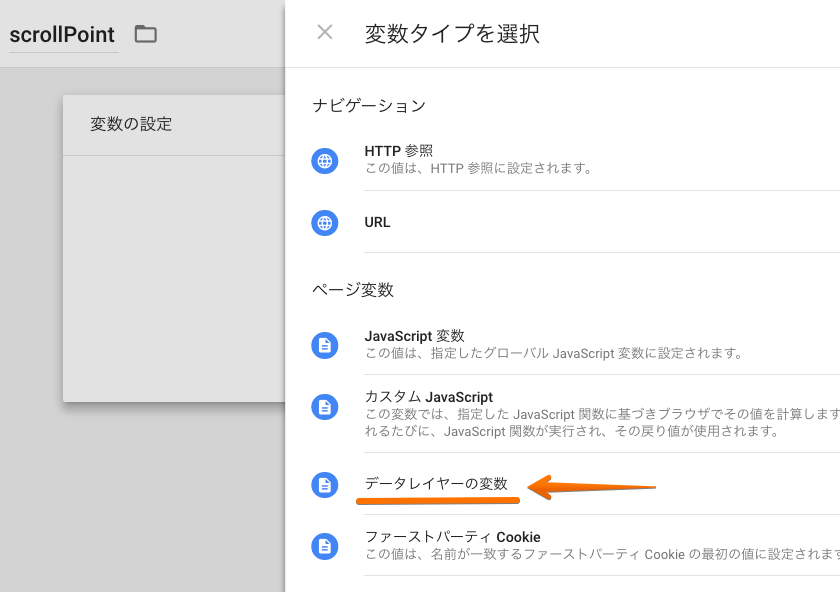Viewport: 840px width, 592px height.
Task: Click the ファーストパーティ Cookie document icon
Action: (x=324, y=546)
